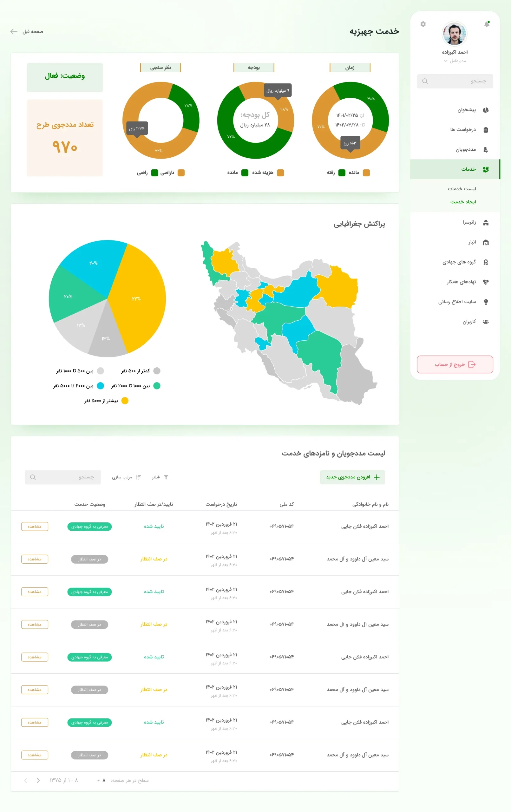
Task: Click افزودن مددجوی جدید button
Action: (352, 477)
